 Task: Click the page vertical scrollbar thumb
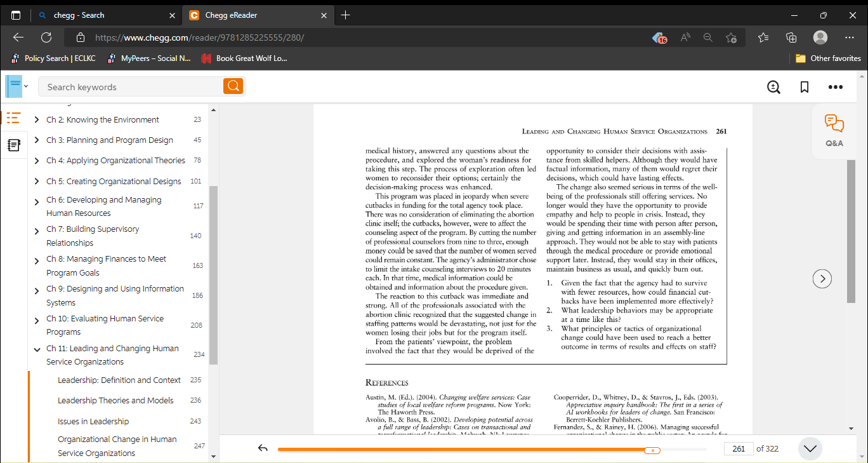851,231
